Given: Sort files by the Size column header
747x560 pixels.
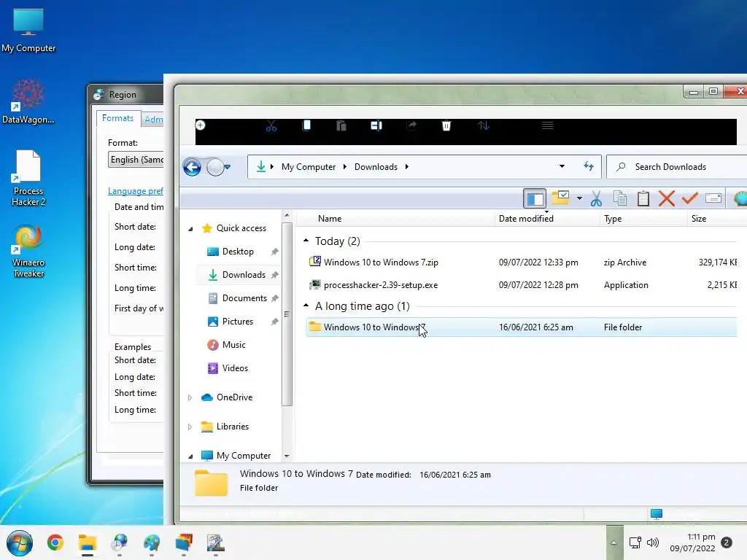Looking at the screenshot, I should click(698, 219).
